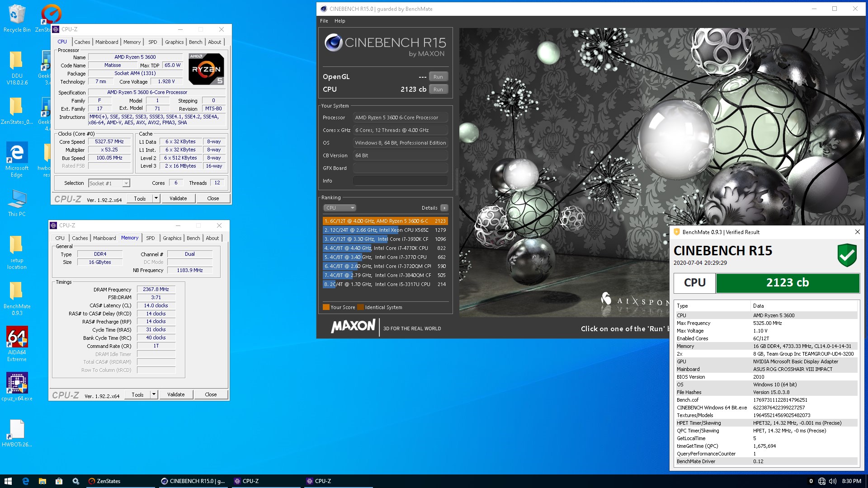Open Edge from the taskbar
Image resolution: width=868 pixels, height=488 pixels.
point(25,481)
